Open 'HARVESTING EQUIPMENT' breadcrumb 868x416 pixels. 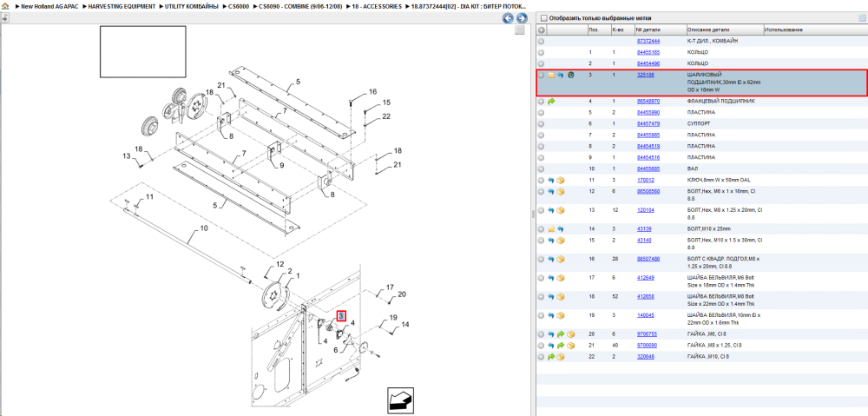pyautogui.click(x=122, y=7)
